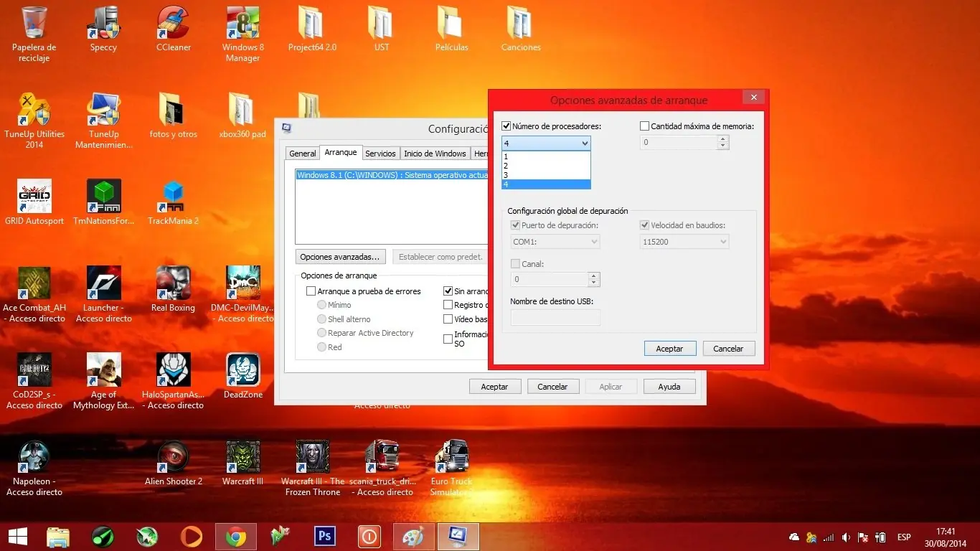Switch to Inicio de Windows tab
980x551 pixels.
pyautogui.click(x=435, y=154)
